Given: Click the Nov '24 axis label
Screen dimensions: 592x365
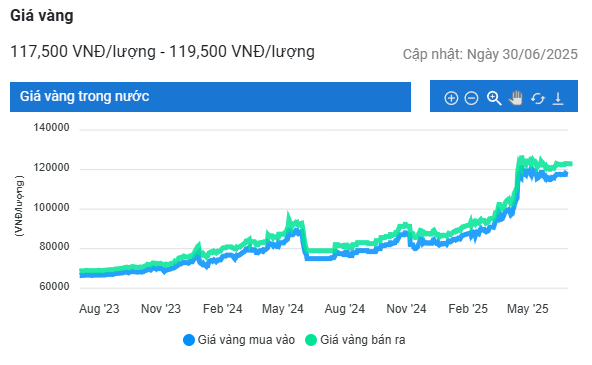Looking at the screenshot, I should (406, 309).
